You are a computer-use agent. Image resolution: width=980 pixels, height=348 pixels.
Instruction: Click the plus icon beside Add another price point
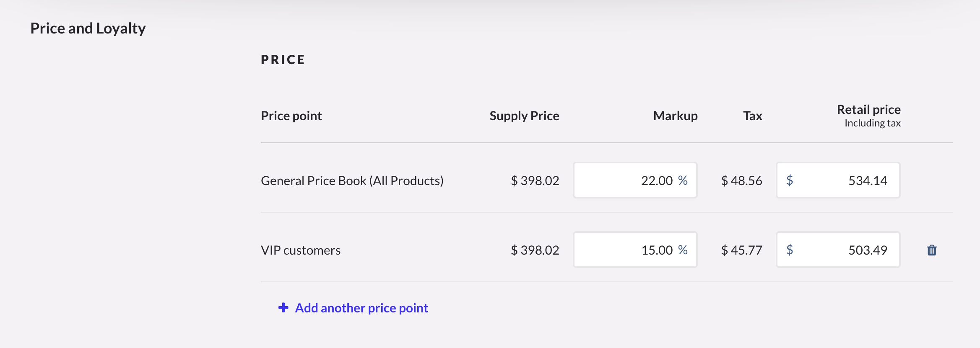[283, 308]
